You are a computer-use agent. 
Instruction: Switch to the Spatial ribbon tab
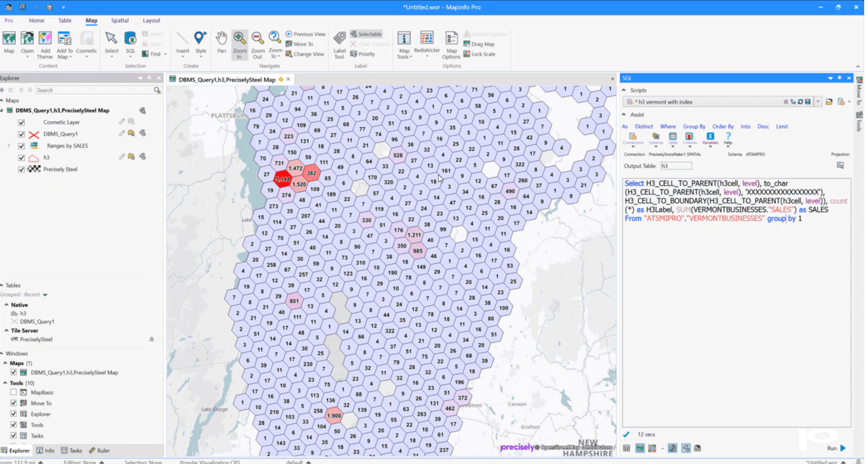point(120,20)
